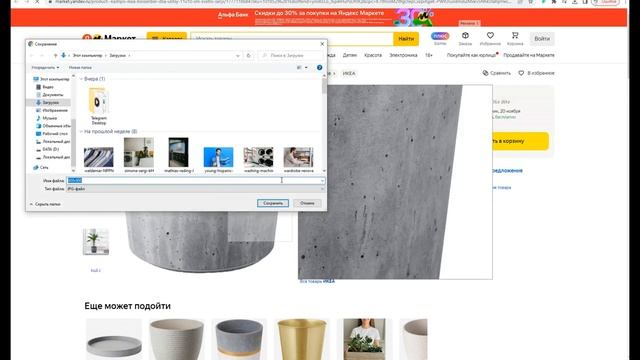Screen dimensions: 640x360
Task: Collapse the На прошлой неделе group
Action: (81, 131)
